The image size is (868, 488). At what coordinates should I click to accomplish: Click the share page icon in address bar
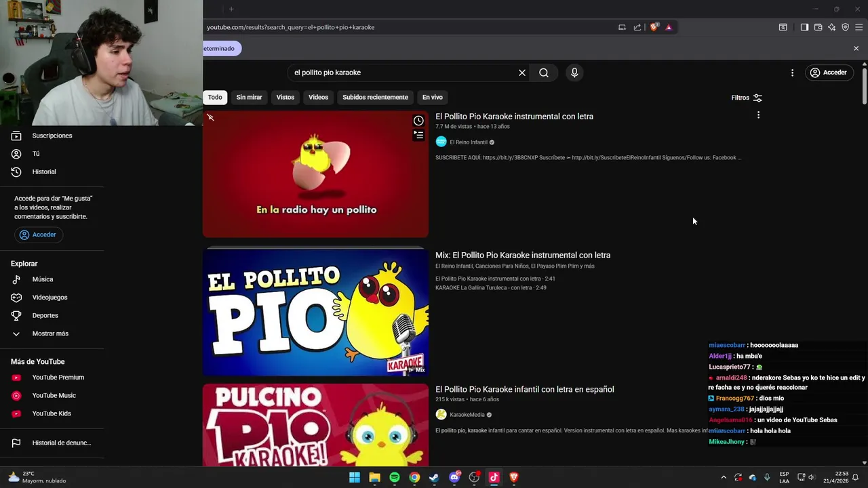pos(637,27)
